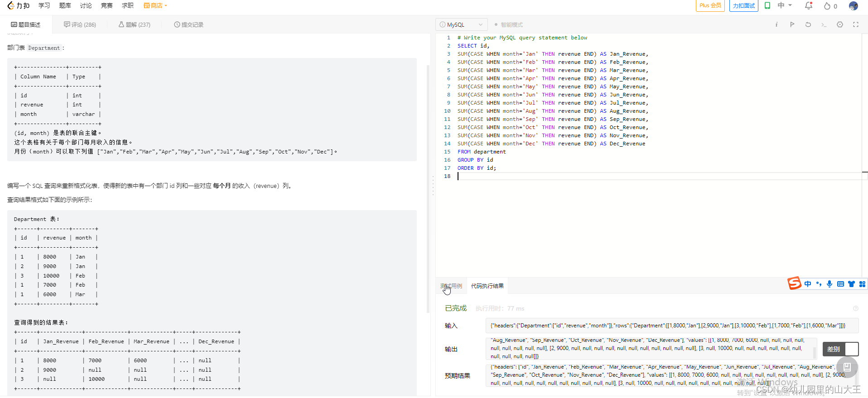Click empty editor line 18
868x398 pixels.
tap(659, 176)
